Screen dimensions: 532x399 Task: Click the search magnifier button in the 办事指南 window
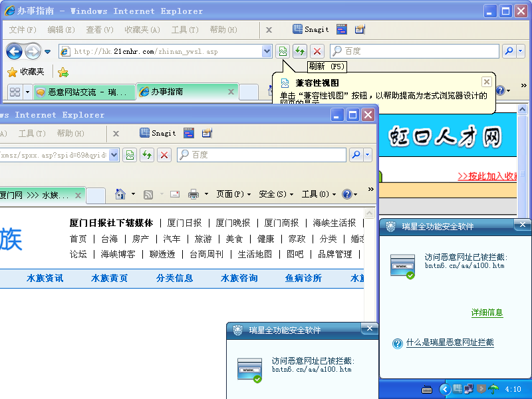509,51
